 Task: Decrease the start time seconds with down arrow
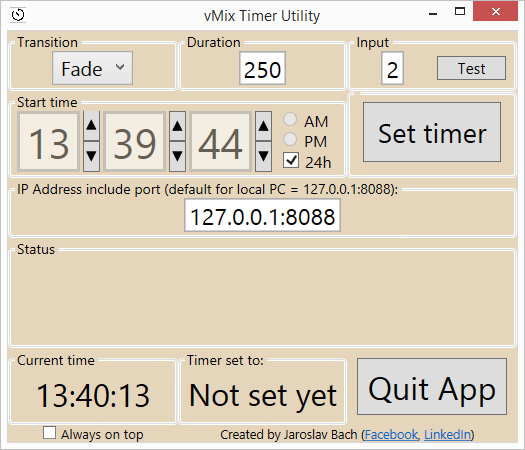click(x=264, y=156)
